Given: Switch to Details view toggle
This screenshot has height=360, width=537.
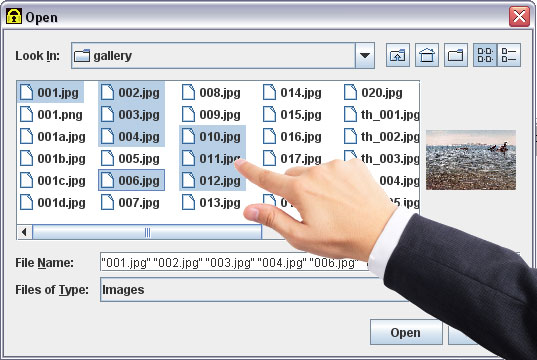Looking at the screenshot, I should point(509,55).
